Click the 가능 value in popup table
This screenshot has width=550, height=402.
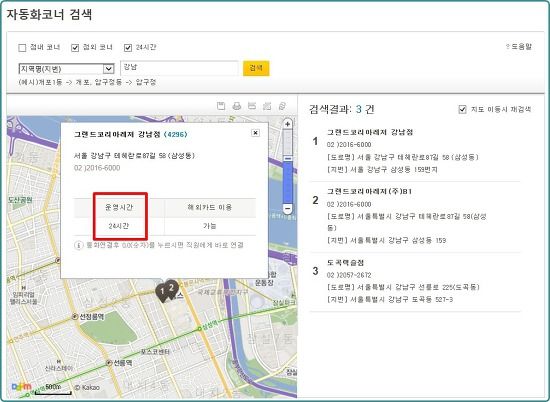(210, 226)
